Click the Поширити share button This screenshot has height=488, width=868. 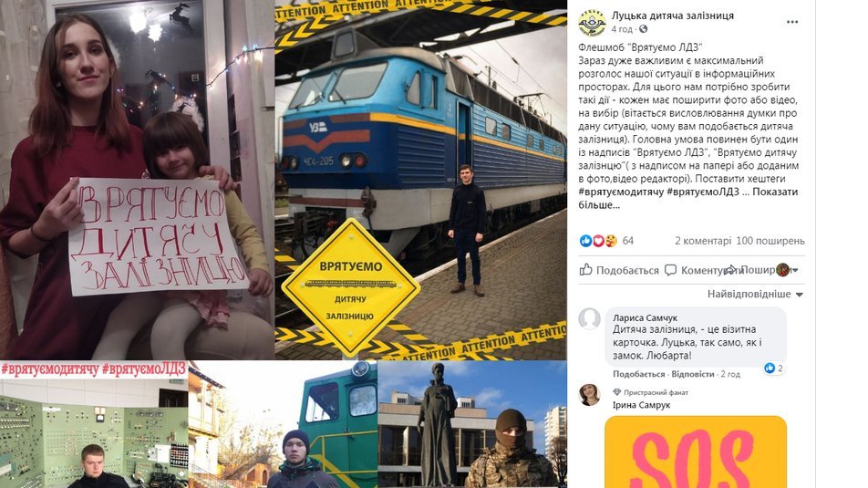(x=749, y=270)
